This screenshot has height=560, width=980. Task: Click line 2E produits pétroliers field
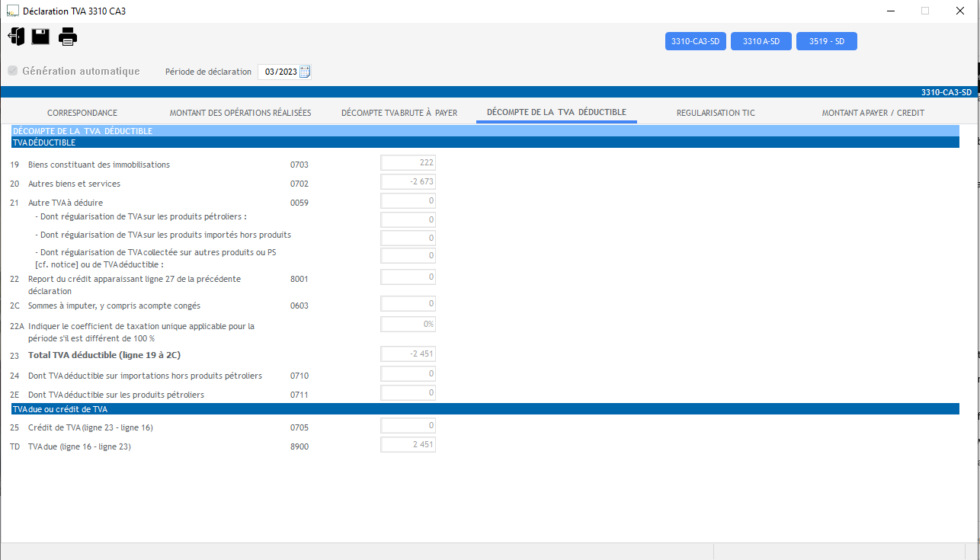click(408, 392)
